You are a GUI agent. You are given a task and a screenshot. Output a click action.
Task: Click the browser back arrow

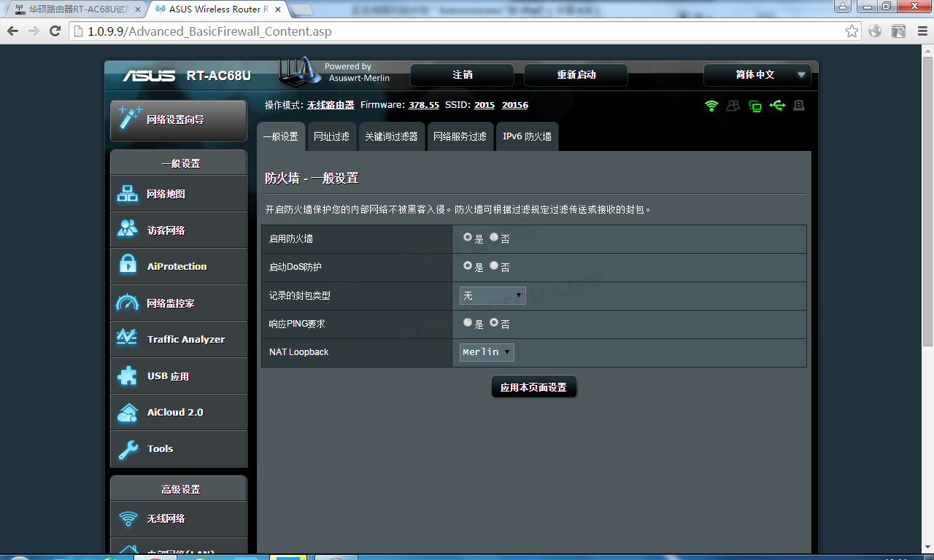click(12, 31)
